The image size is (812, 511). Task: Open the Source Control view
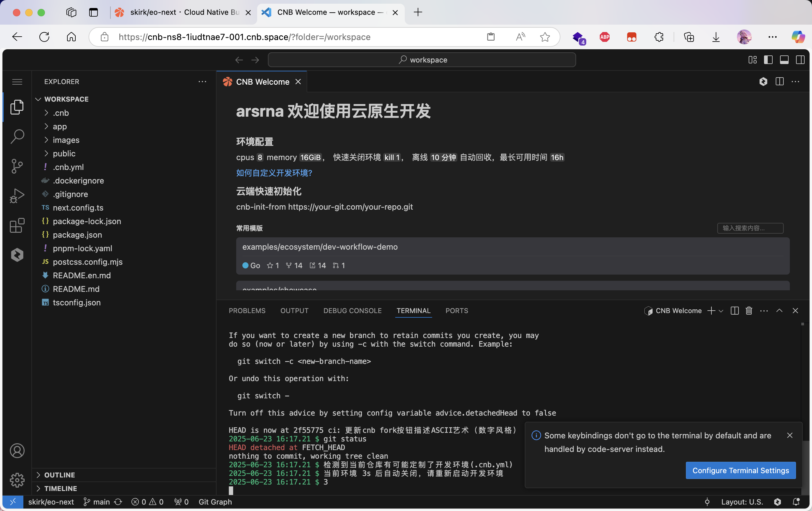[x=17, y=166]
